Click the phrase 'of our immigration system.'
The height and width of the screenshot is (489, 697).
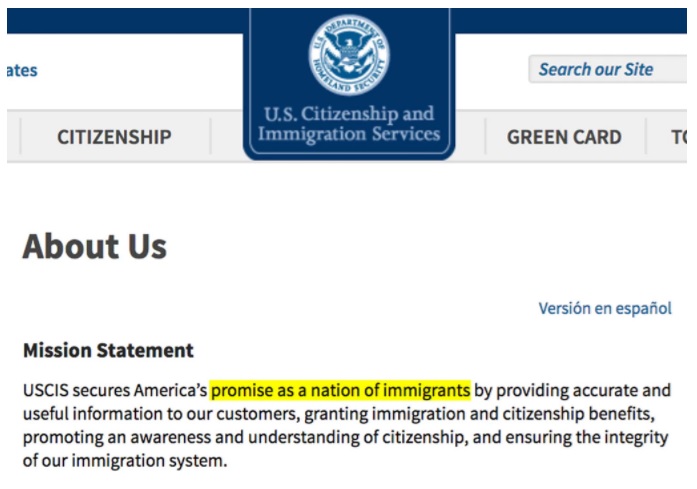125,461
